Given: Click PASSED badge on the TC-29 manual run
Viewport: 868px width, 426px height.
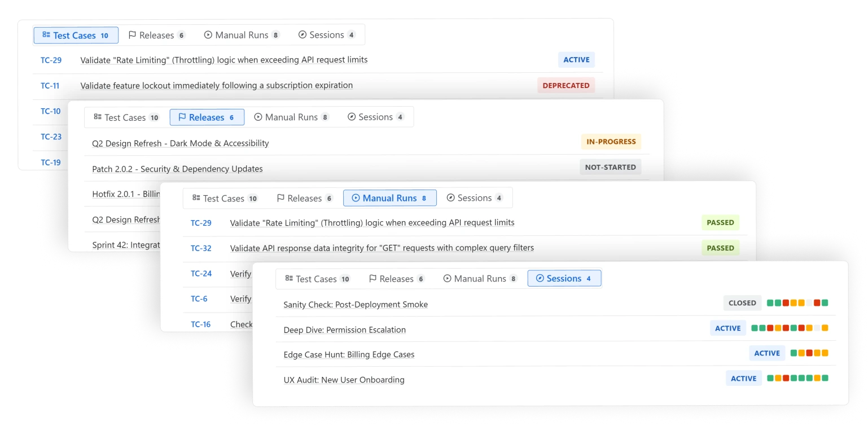Looking at the screenshot, I should pyautogui.click(x=720, y=222).
